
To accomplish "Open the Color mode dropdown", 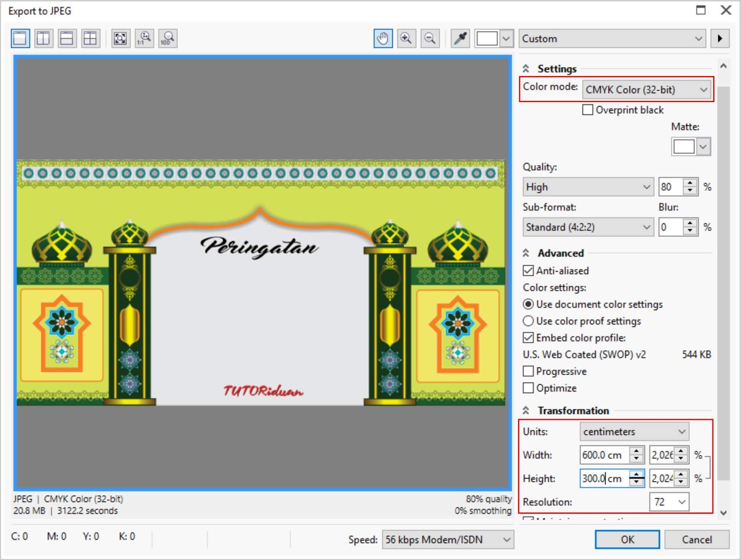I will [646, 90].
